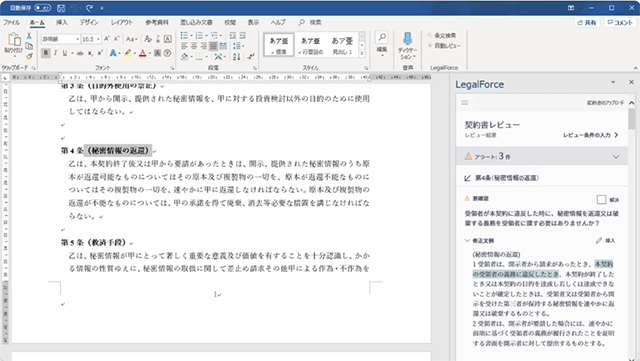Click the Dictation microphone icon
The width and height of the screenshot is (640, 361).
(407, 38)
